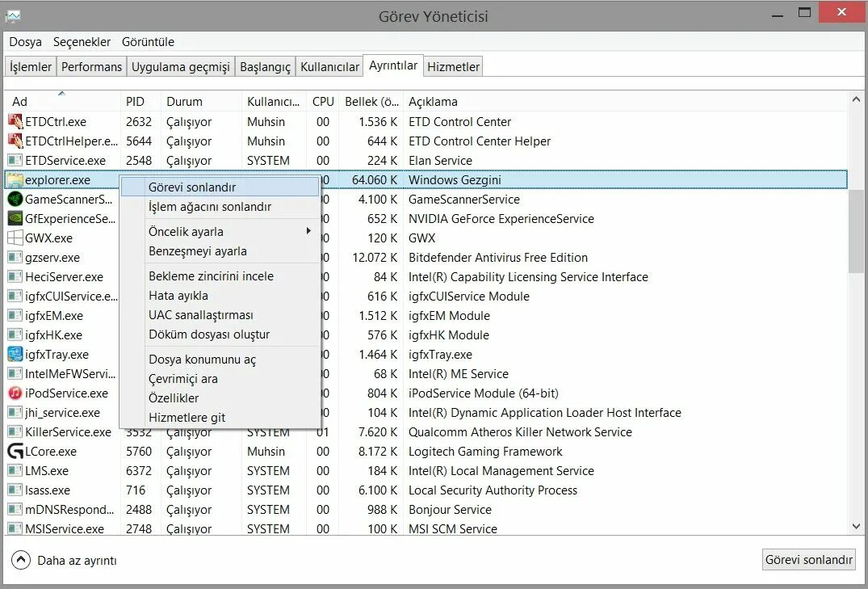868x589 pixels.
Task: Click the LMS.exe process icon
Action: click(15, 470)
